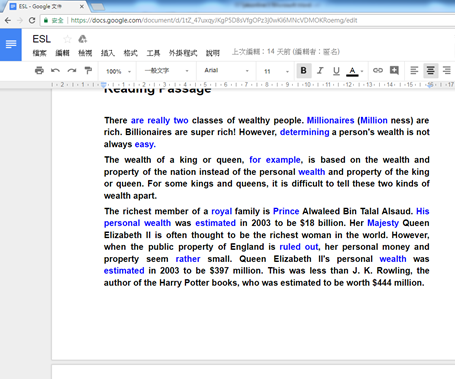Click the phrase 'ruled out' in passage
The image size is (455, 379).
[299, 247]
